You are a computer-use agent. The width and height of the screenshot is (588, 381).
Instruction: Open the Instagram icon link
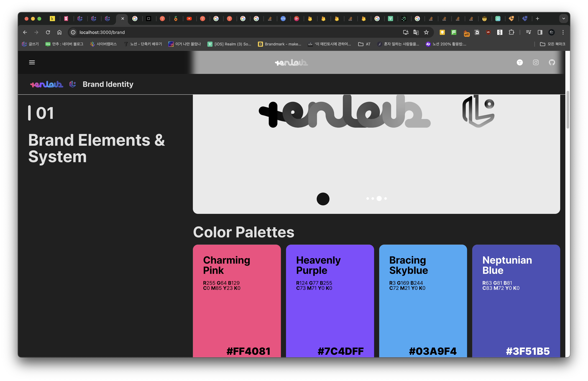click(536, 62)
